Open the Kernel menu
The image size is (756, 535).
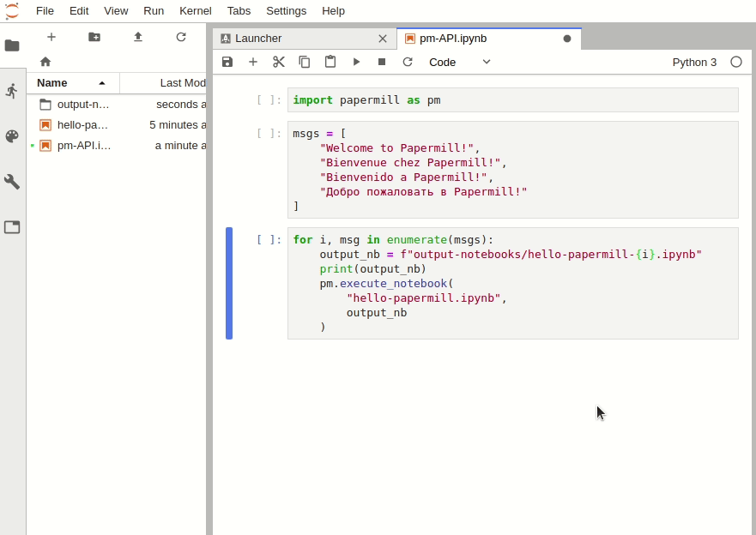click(x=196, y=10)
